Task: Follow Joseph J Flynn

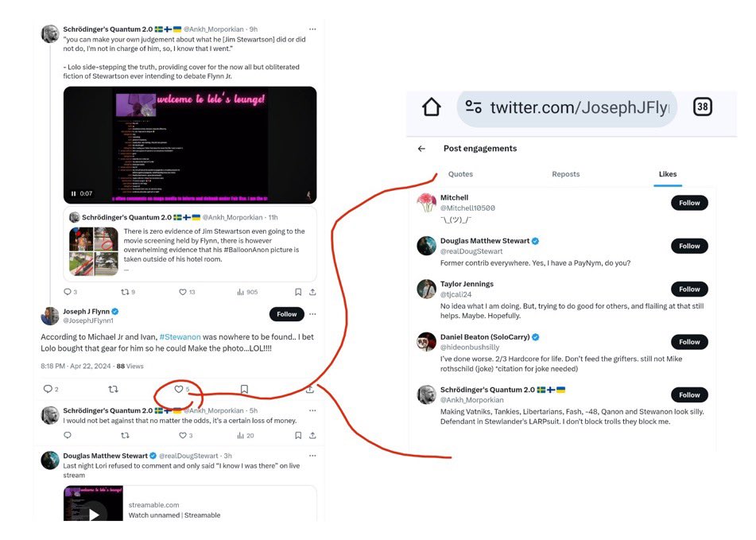Action: pyautogui.click(x=286, y=314)
